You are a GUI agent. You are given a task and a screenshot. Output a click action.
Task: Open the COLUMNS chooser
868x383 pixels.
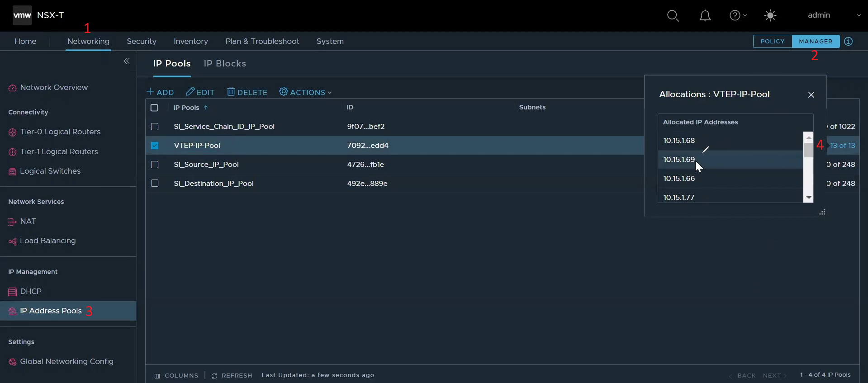pyautogui.click(x=176, y=376)
